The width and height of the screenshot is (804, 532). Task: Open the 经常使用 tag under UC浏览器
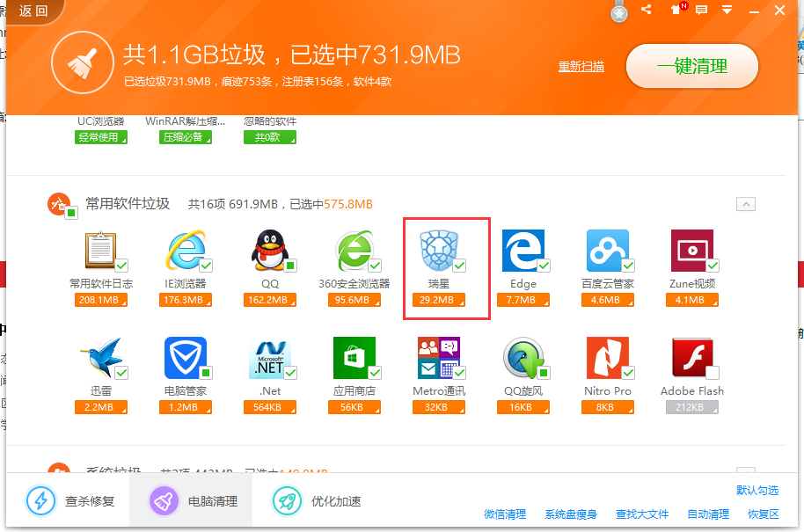(x=101, y=137)
